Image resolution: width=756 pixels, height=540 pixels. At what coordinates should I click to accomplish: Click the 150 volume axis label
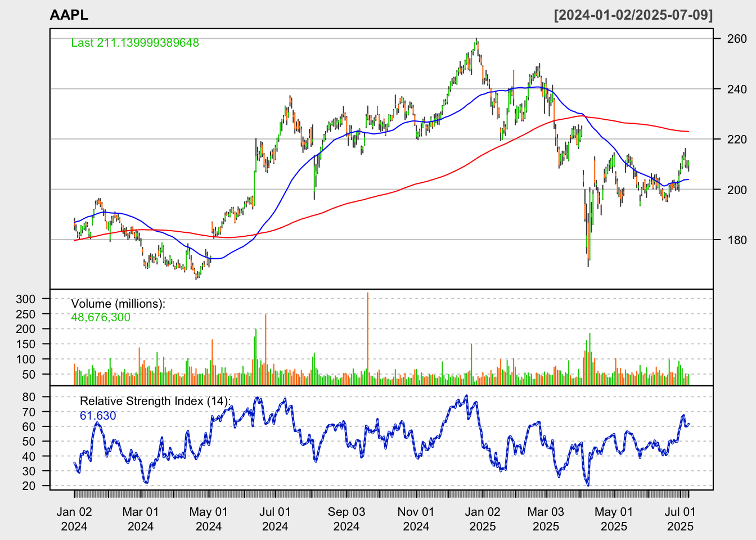click(x=26, y=344)
